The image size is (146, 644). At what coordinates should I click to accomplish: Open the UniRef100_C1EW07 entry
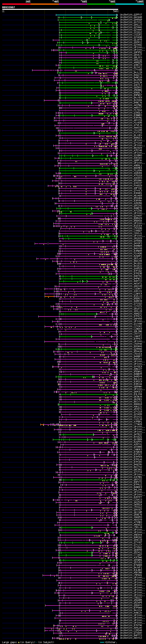coord(131,289)
